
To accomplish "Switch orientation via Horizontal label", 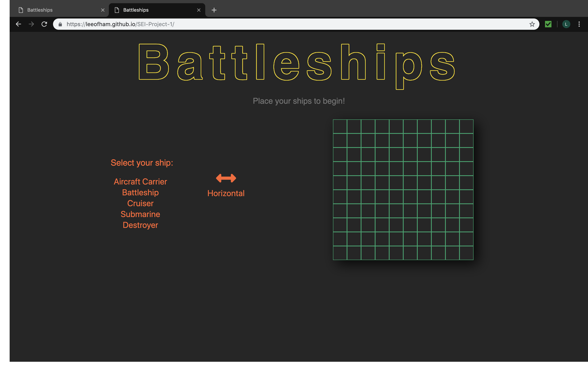I will (226, 193).
